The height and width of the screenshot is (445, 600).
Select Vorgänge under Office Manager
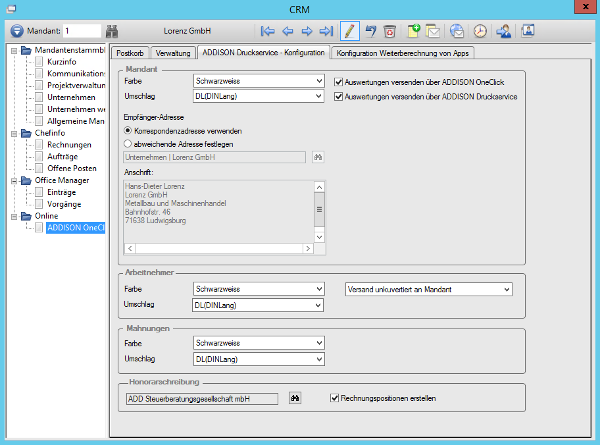pos(64,204)
